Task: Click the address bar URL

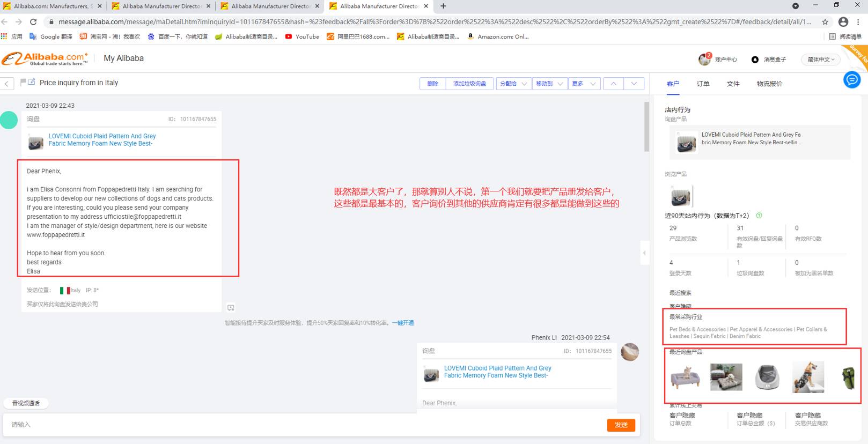Action: [435, 22]
